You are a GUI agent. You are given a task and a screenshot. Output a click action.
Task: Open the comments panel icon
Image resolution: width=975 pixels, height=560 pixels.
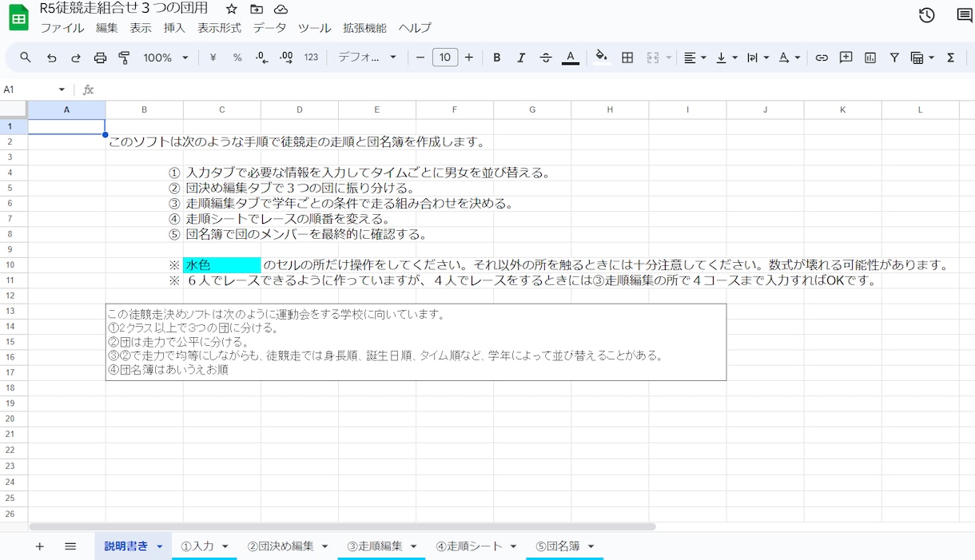(x=964, y=15)
